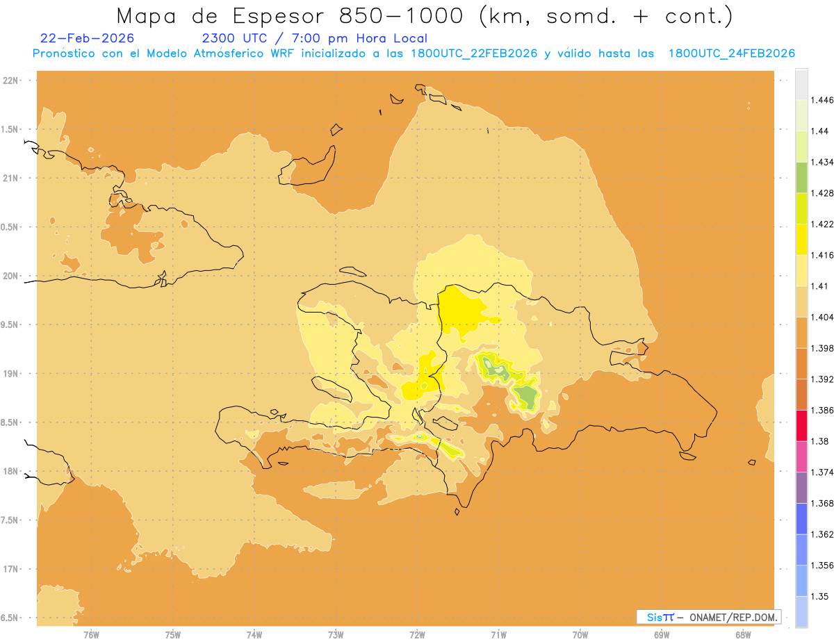Click the longitude label '75W'
834x644 pixels.
(x=173, y=635)
